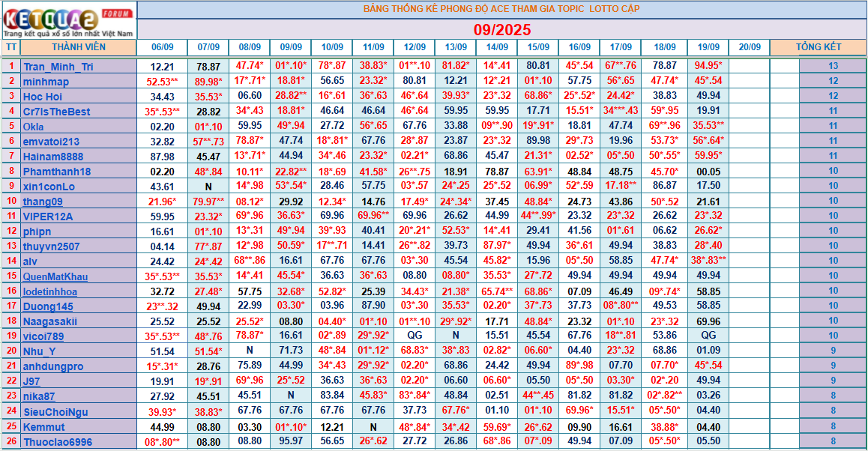
Task: Open member Tran_Minh_Tri's profile link
Action: 58,67
